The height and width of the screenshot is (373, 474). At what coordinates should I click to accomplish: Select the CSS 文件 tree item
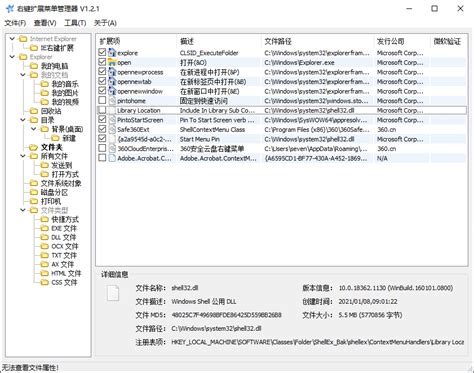[x=64, y=282]
